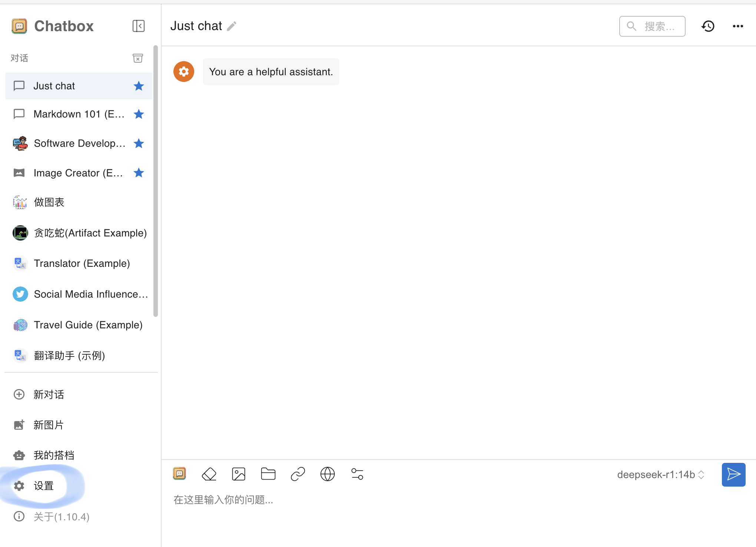The image size is (756, 547).
Task: Collapse the sidebar with the panel icon
Action: click(138, 26)
